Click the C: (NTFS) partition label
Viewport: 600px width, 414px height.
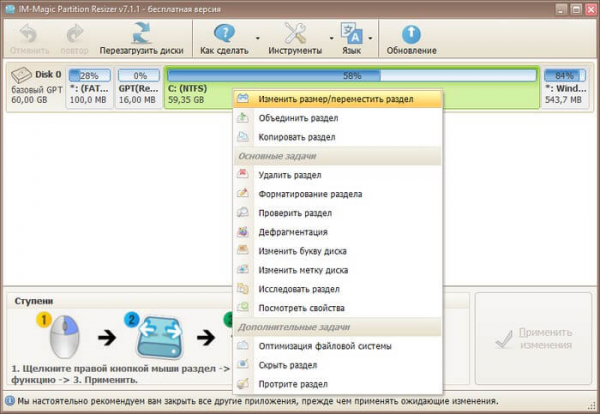[188, 89]
